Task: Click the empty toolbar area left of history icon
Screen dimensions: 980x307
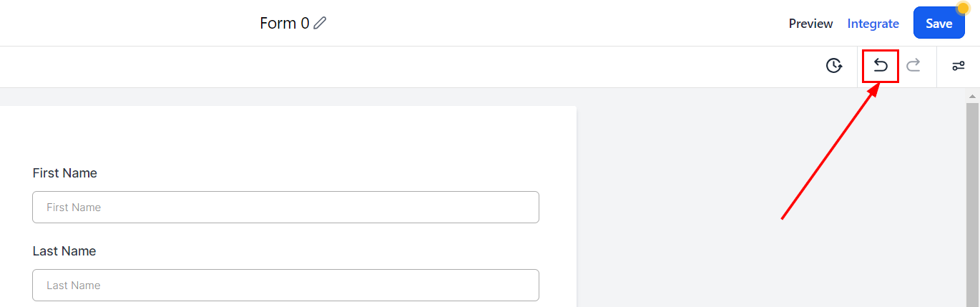Action: pyautogui.click(x=429, y=67)
